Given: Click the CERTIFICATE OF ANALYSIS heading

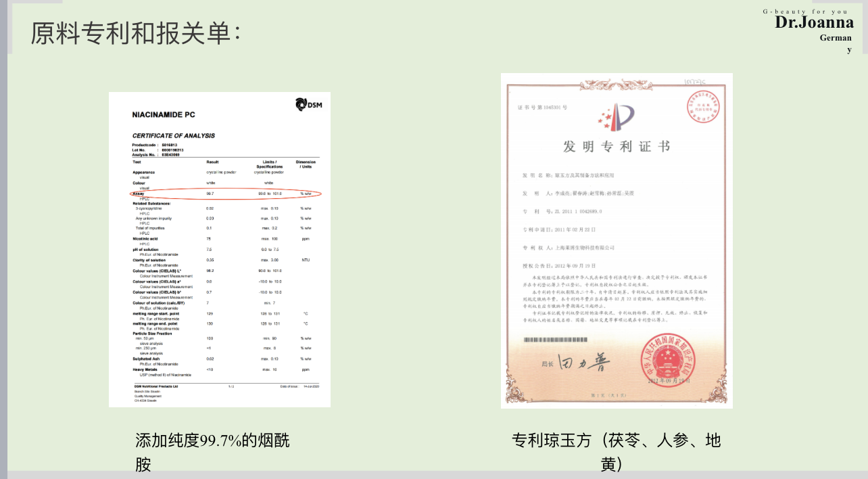Looking at the screenshot, I should click(x=173, y=135).
